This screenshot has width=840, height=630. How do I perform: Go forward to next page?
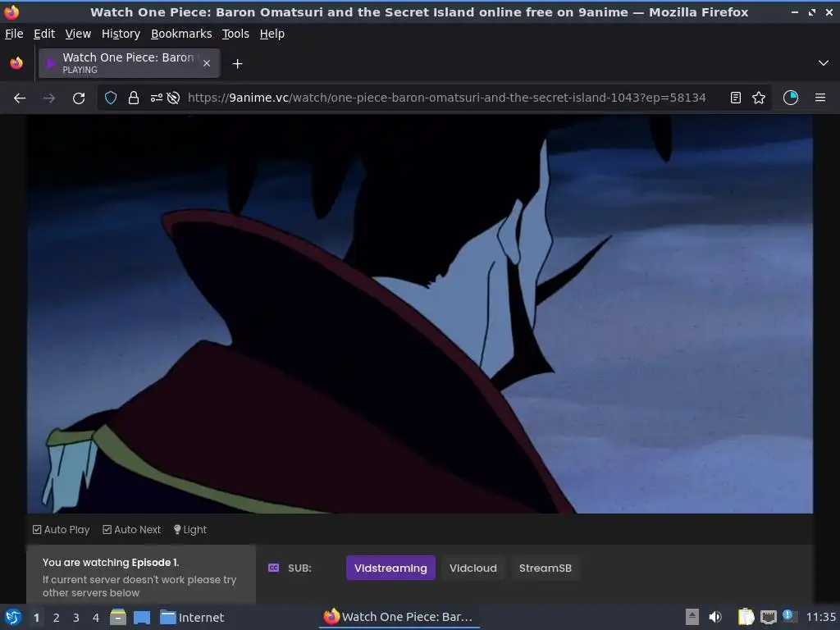[49, 98]
